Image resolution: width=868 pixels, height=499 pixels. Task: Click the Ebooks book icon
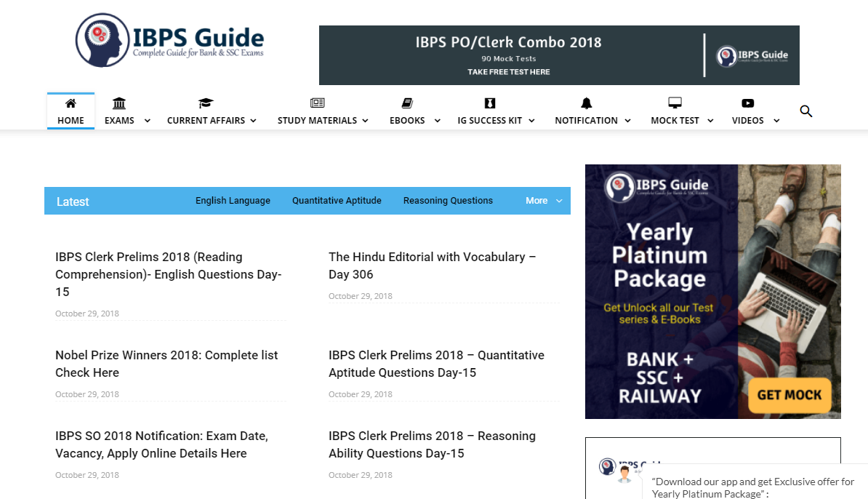click(407, 103)
